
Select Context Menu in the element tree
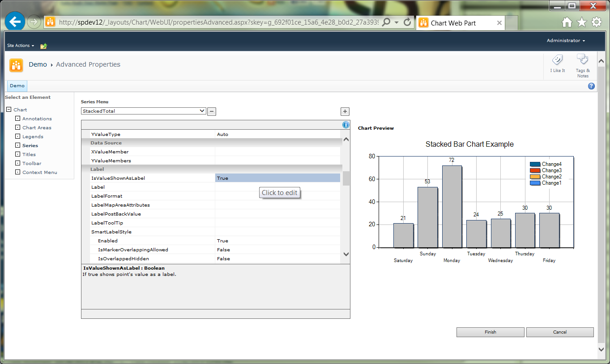40,172
